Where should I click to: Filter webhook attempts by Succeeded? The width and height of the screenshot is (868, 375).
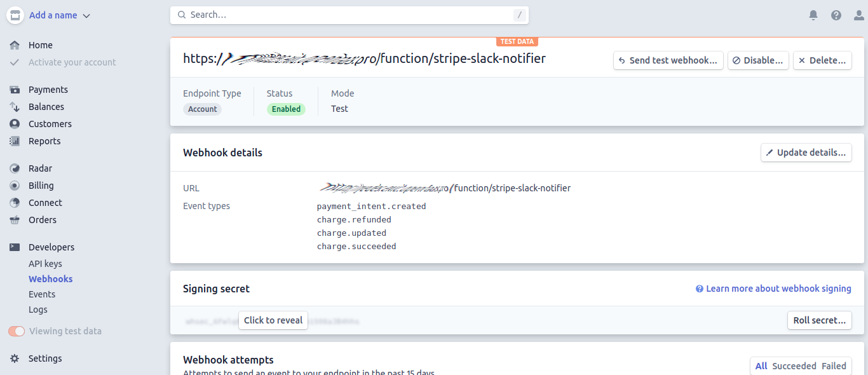[x=794, y=366]
